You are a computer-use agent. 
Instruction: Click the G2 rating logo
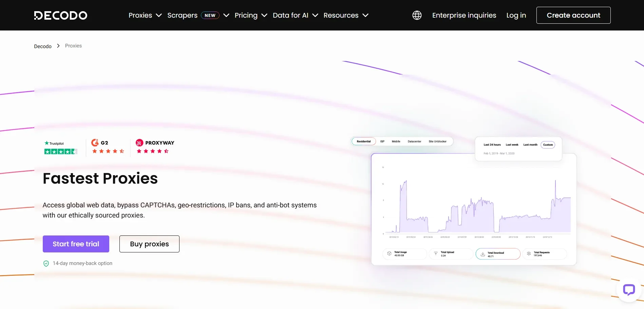click(100, 143)
